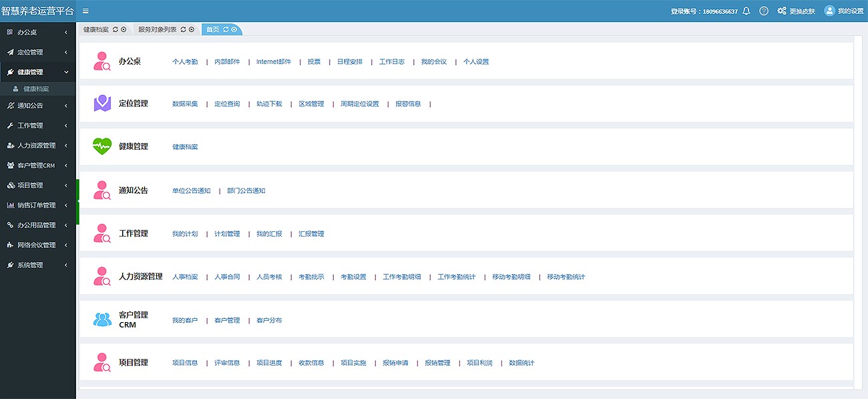Click the sidebar 办公桌 grid icon

[x=9, y=32]
